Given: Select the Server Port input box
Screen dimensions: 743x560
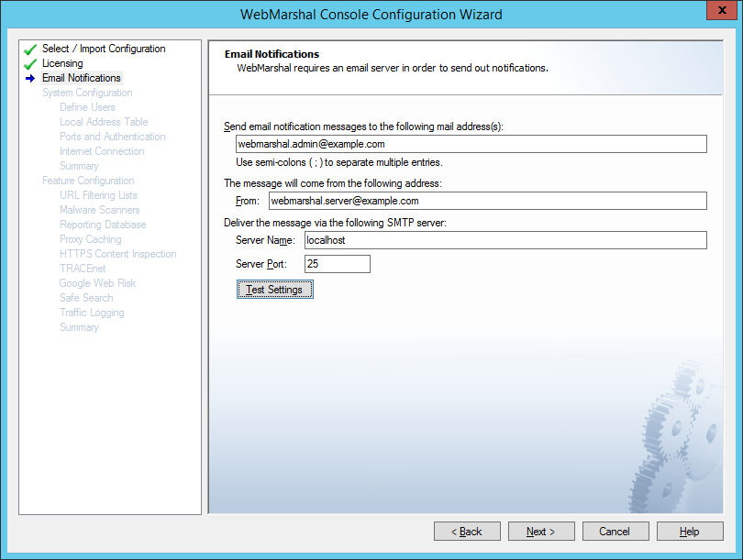Looking at the screenshot, I should tap(336, 264).
